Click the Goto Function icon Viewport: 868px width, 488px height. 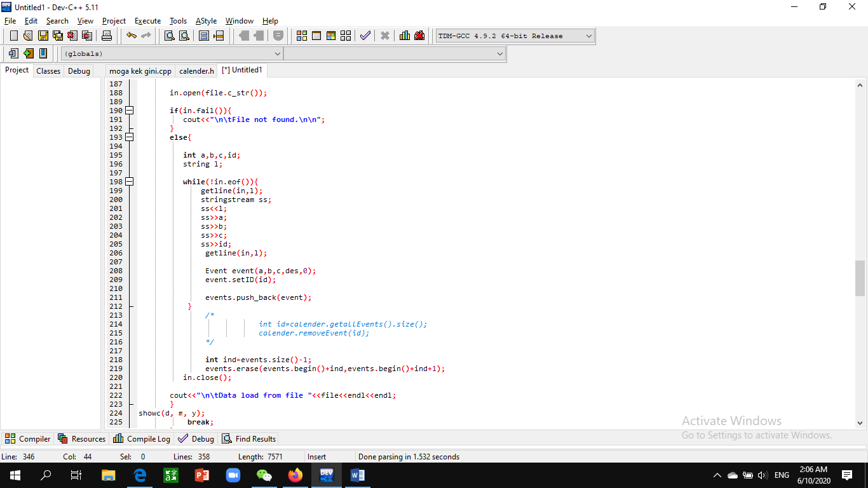tap(204, 36)
